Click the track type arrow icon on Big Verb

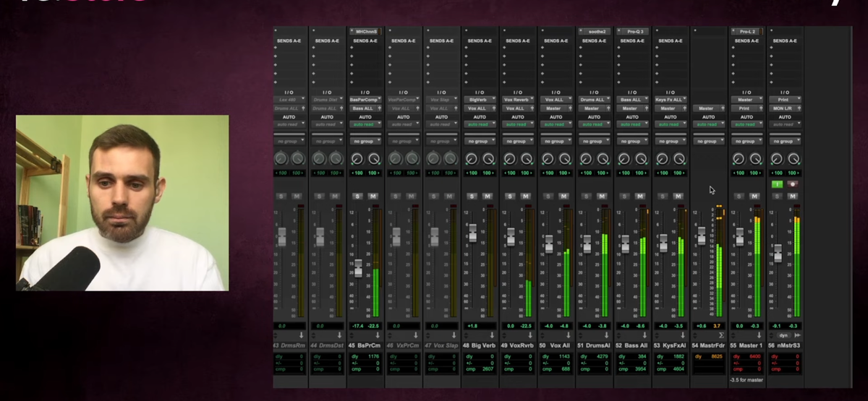(x=493, y=335)
